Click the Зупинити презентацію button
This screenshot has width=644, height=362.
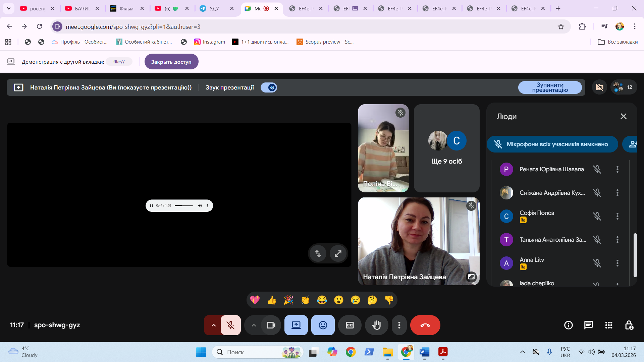[x=550, y=87]
